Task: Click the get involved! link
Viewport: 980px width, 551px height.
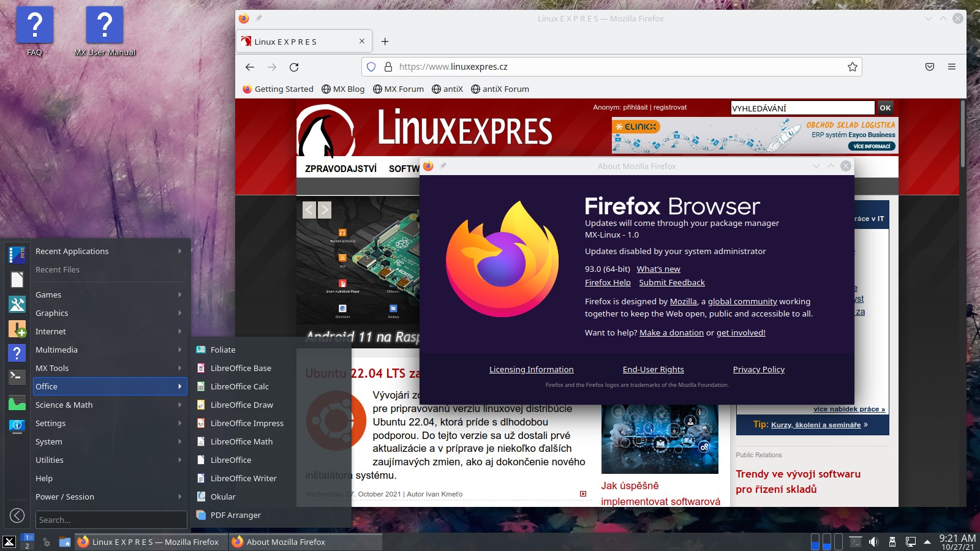Action: (x=741, y=332)
